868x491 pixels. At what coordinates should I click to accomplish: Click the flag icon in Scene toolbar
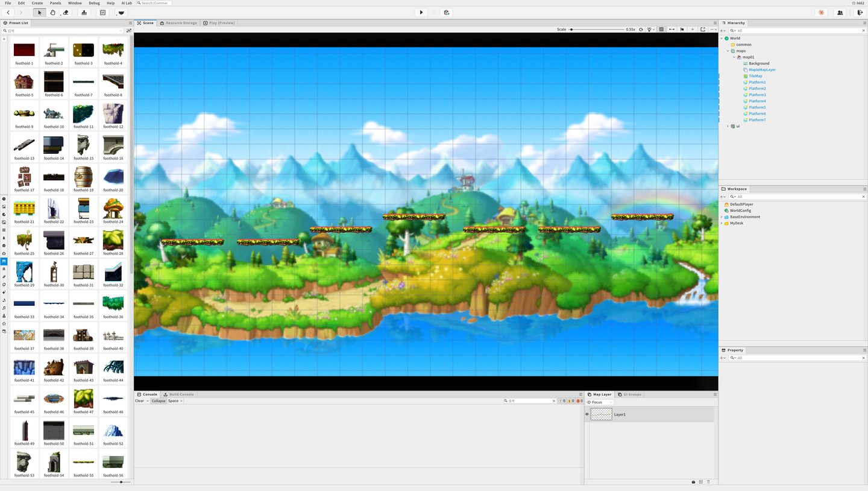(x=682, y=29)
